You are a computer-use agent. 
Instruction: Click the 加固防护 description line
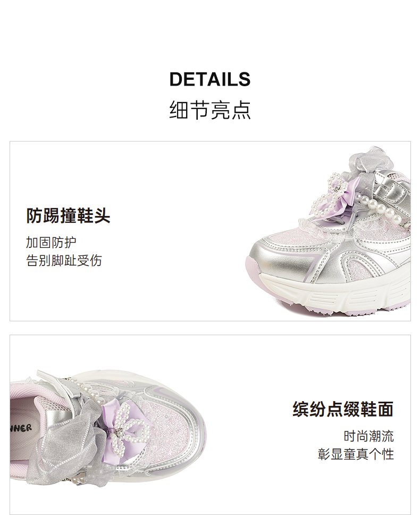pos(51,243)
